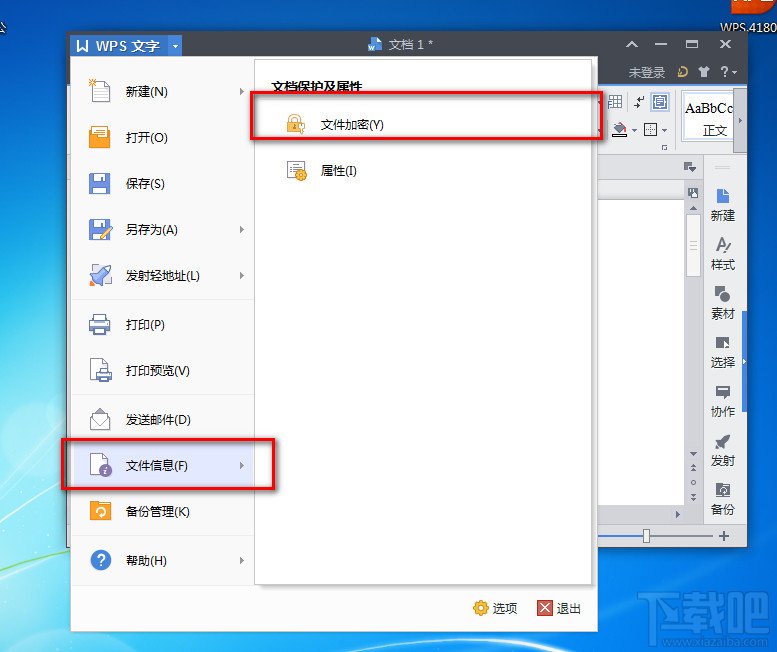The width and height of the screenshot is (777, 652).
Task: Select the 正文 AaBbCc style thumbnail
Action: coord(708,118)
